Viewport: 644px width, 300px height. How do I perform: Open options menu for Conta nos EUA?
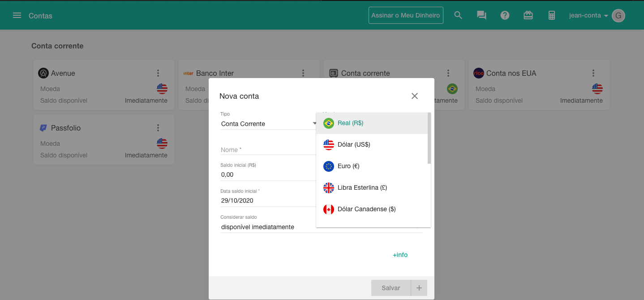(x=593, y=73)
